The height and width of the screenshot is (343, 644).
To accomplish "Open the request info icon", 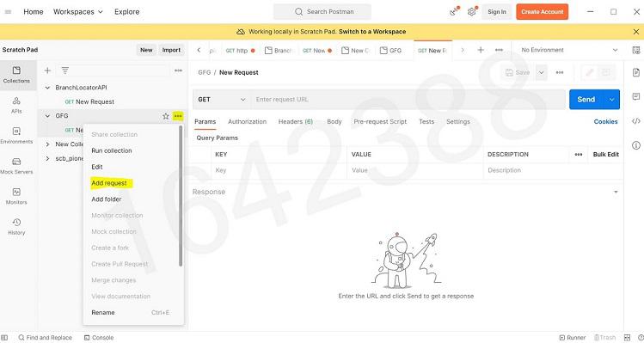I will tap(635, 145).
